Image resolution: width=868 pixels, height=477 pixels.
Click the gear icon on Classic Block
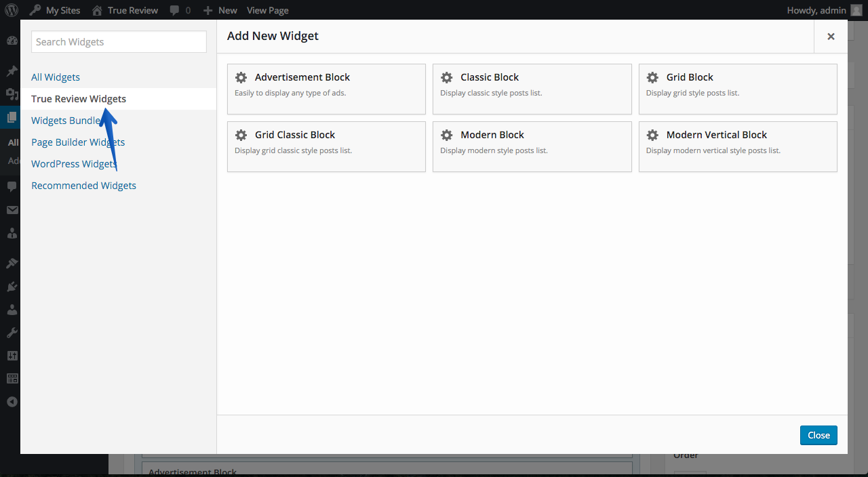click(446, 77)
